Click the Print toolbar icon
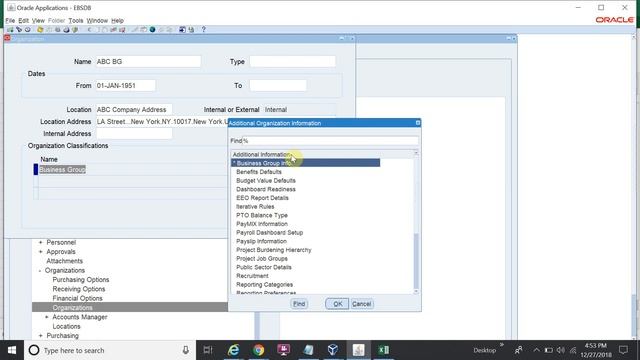 coord(66,29)
